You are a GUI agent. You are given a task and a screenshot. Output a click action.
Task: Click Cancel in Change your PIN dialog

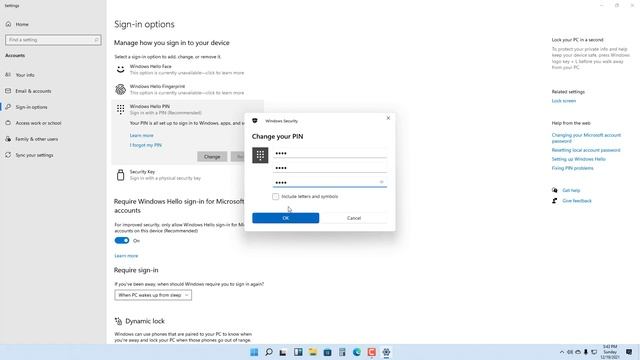coord(354,218)
